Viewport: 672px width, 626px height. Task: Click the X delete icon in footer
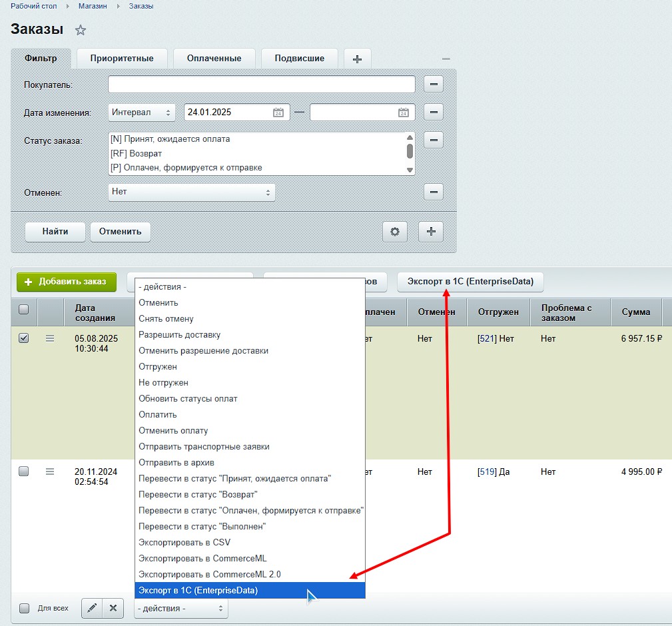[113, 608]
